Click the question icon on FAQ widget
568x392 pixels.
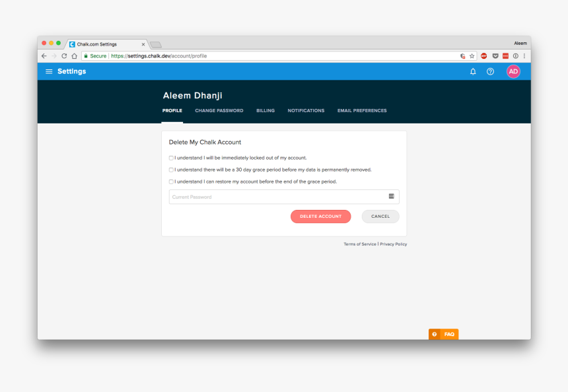pyautogui.click(x=434, y=334)
